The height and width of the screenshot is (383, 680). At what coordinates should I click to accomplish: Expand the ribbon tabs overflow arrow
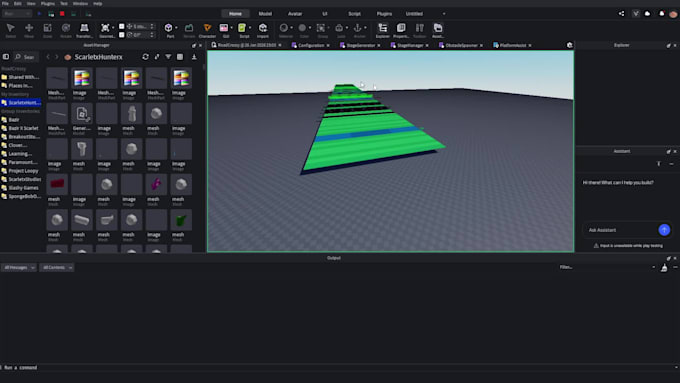444,14
